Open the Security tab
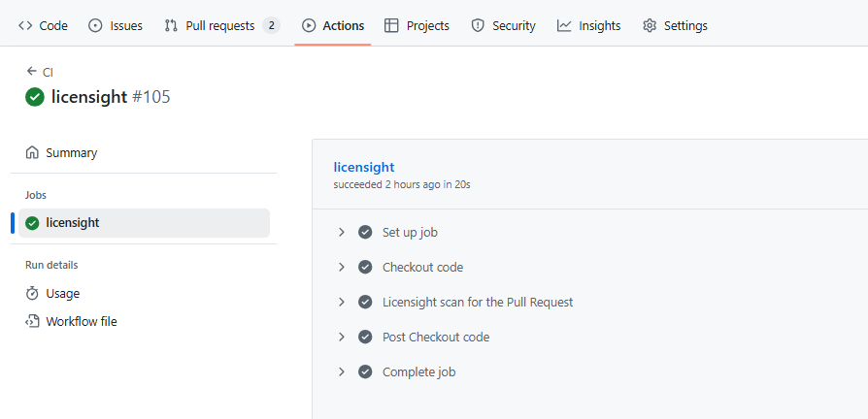 pyautogui.click(x=503, y=25)
